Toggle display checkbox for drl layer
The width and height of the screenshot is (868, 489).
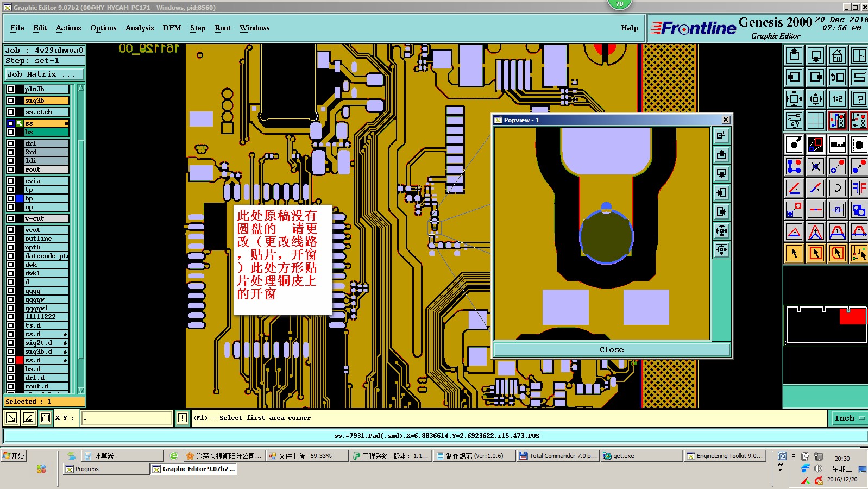tap(11, 143)
